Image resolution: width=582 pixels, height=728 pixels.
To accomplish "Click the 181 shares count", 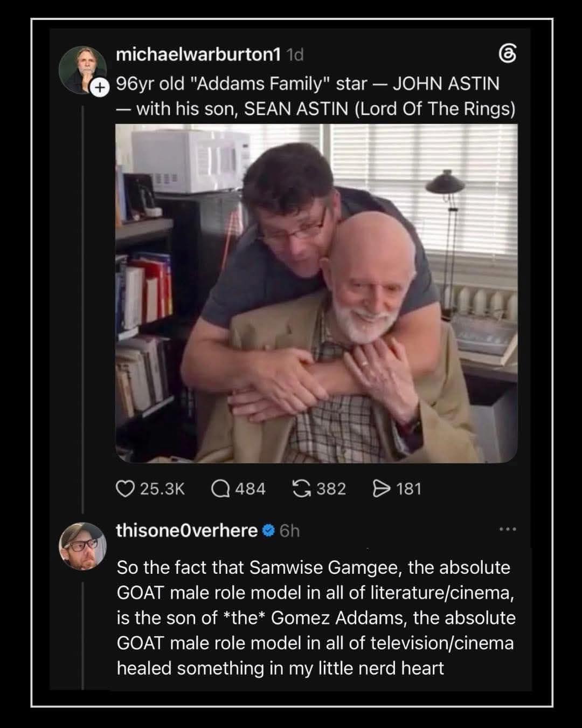I will tap(408, 489).
